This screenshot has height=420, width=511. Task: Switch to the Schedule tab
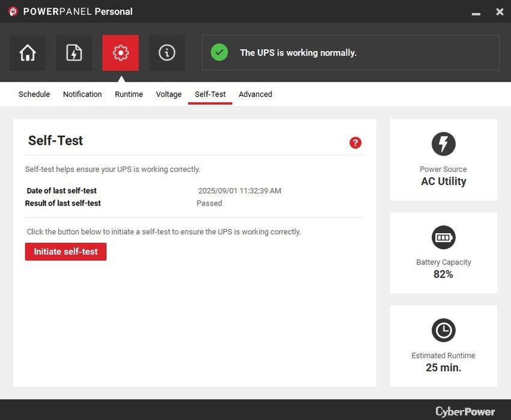[34, 94]
